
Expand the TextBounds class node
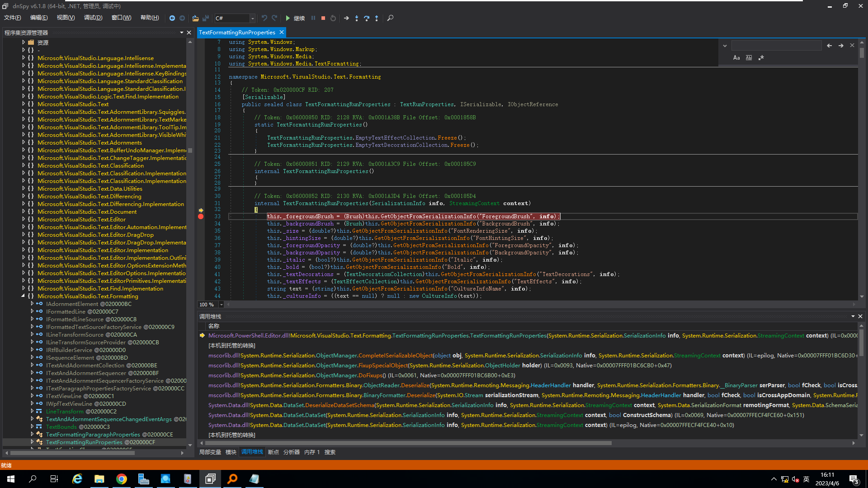click(x=32, y=427)
